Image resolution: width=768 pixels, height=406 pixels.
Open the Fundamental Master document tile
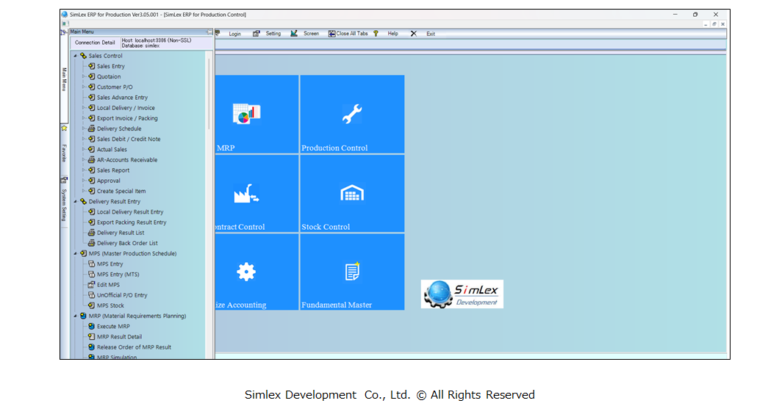click(351, 271)
